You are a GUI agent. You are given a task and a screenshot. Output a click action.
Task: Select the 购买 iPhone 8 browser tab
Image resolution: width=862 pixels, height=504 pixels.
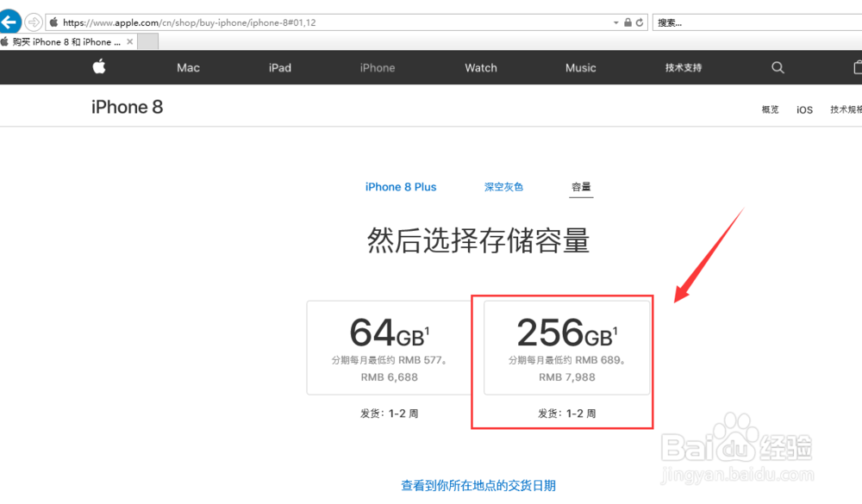pyautogui.click(x=66, y=41)
